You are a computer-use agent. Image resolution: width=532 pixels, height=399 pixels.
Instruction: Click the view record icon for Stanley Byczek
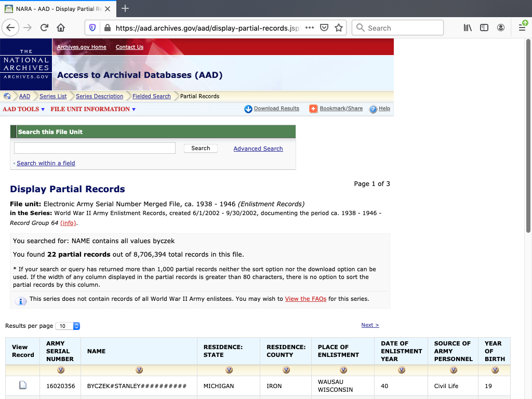coord(23,385)
